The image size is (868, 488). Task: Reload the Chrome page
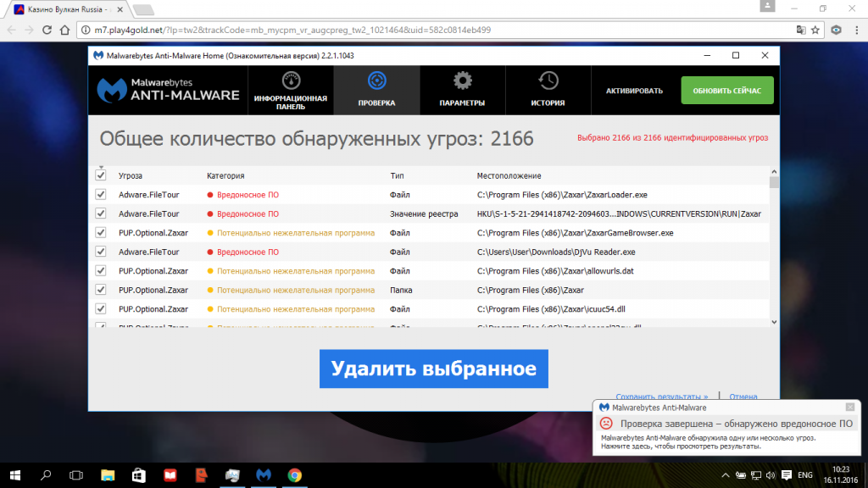[x=47, y=30]
